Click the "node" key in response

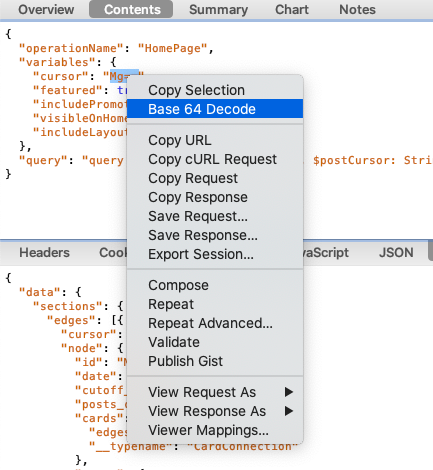pyautogui.click(x=82, y=348)
